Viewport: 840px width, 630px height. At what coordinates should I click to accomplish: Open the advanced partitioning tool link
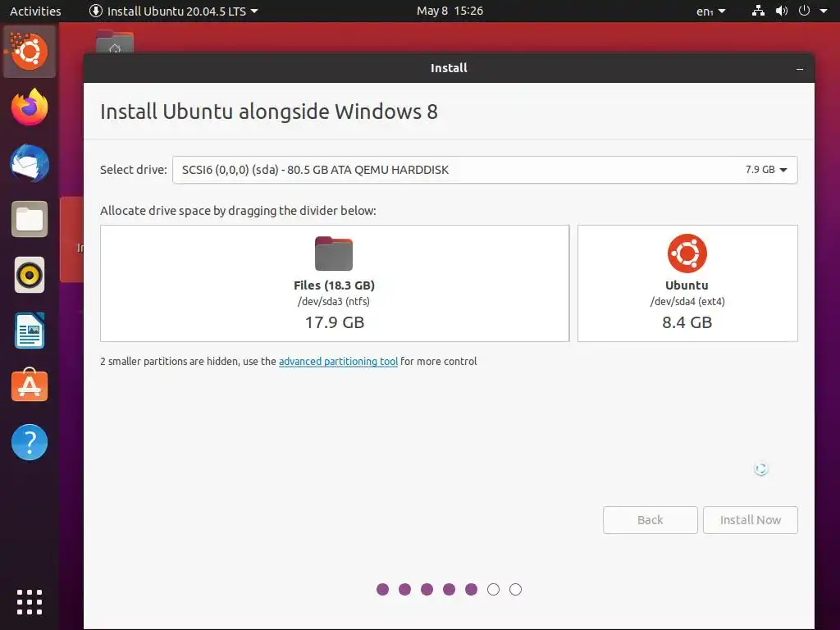338,362
